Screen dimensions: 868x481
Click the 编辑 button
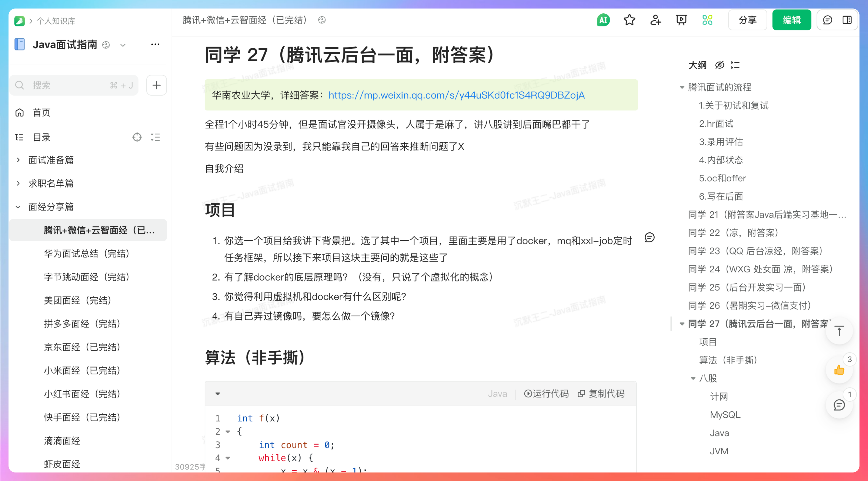[791, 20]
